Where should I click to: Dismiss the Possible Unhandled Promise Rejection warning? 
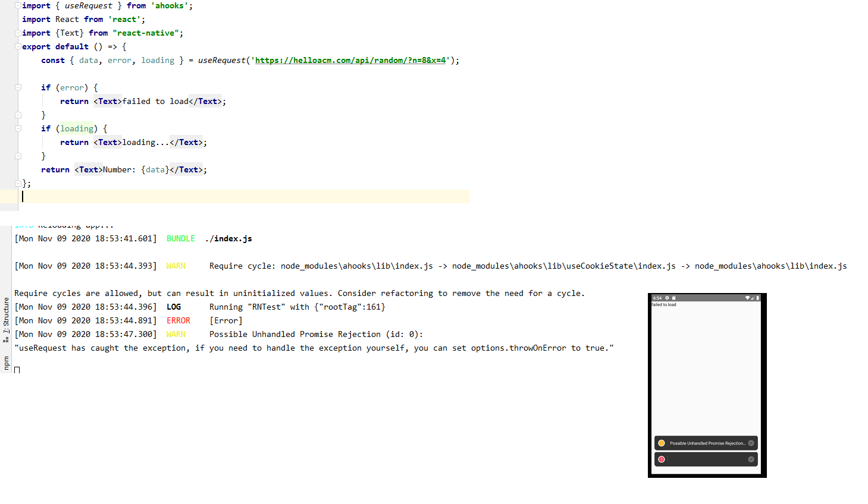(751, 443)
